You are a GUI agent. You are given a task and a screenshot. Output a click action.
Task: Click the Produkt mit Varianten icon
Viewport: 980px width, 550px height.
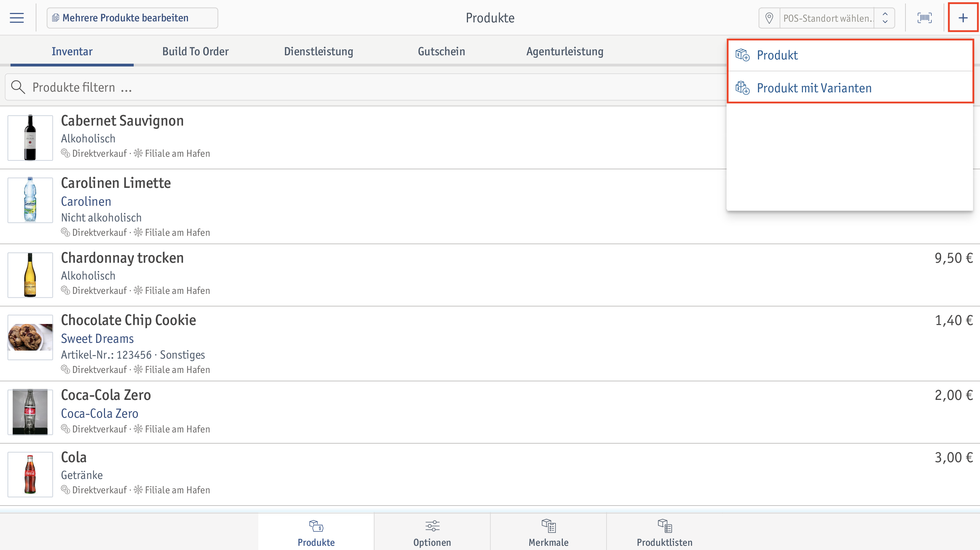pyautogui.click(x=742, y=87)
